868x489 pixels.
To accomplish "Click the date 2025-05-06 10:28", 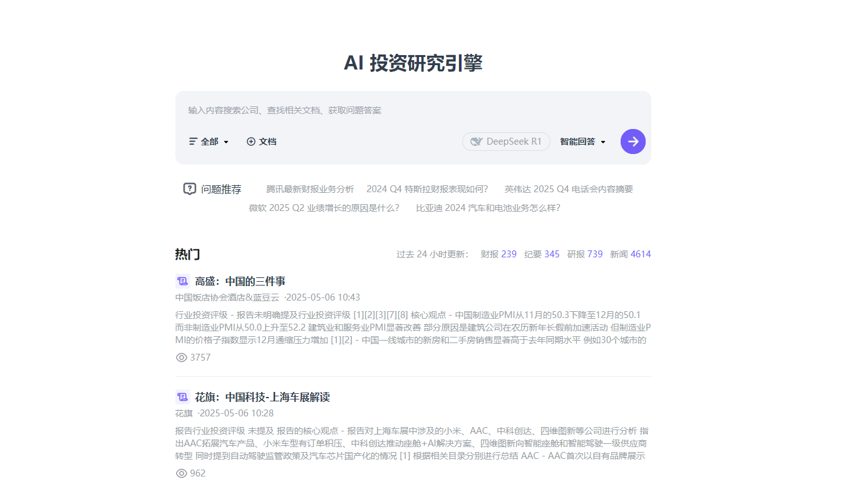I will 236,413.
